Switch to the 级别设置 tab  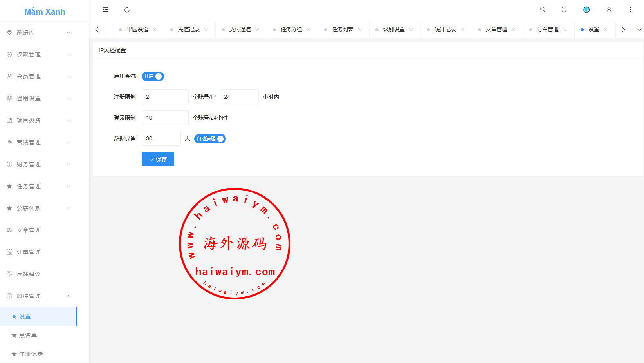click(394, 30)
